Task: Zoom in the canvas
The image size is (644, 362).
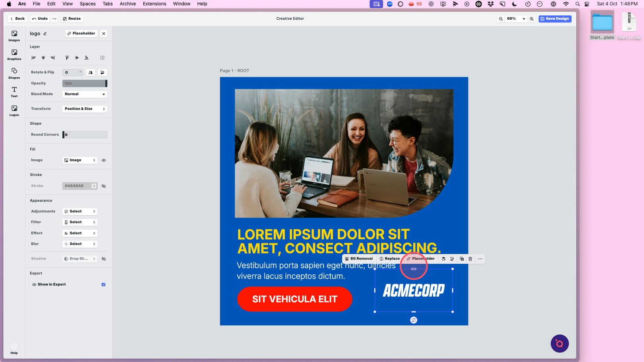Action: pyautogui.click(x=532, y=19)
